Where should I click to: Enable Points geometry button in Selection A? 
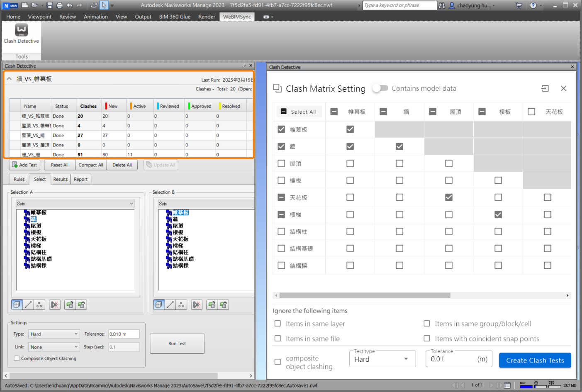(39, 305)
